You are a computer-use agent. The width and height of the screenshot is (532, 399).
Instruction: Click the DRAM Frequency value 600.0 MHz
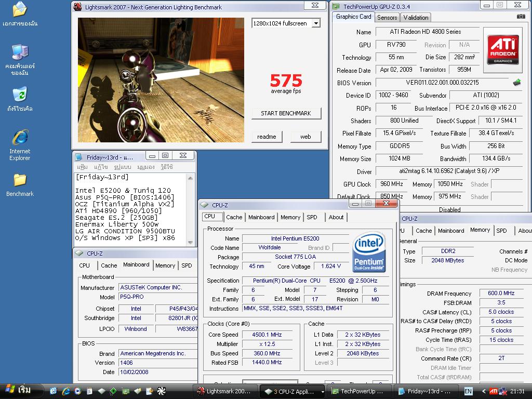(501, 293)
